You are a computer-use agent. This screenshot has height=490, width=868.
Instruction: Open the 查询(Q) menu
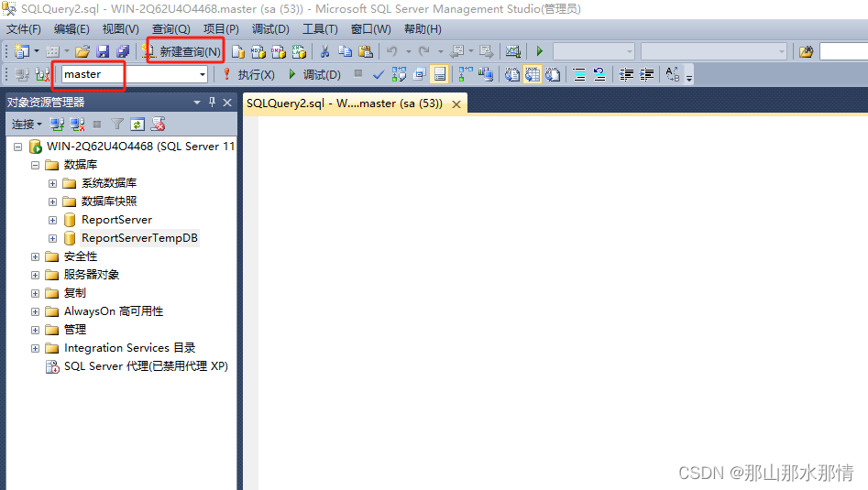(171, 29)
